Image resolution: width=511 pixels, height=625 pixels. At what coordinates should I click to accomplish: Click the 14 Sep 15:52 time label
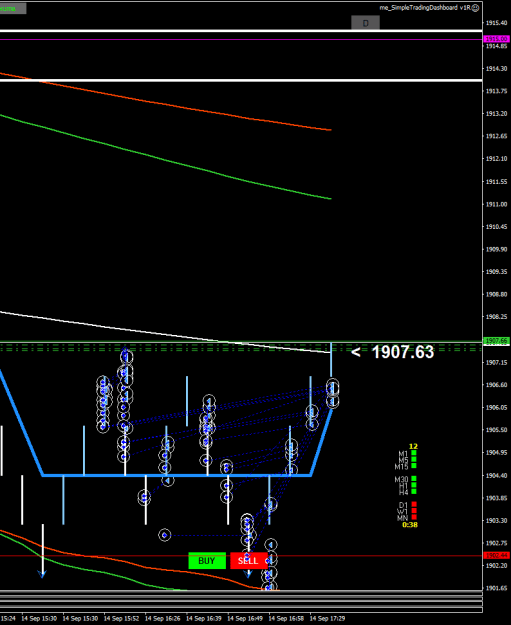(121, 619)
